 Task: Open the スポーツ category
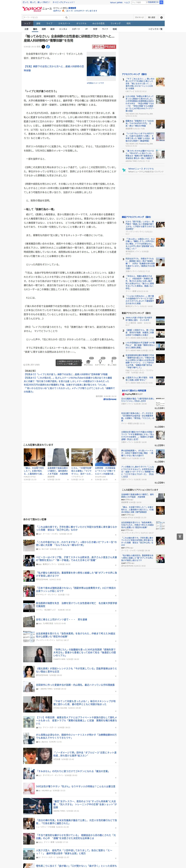(x=76, y=29)
